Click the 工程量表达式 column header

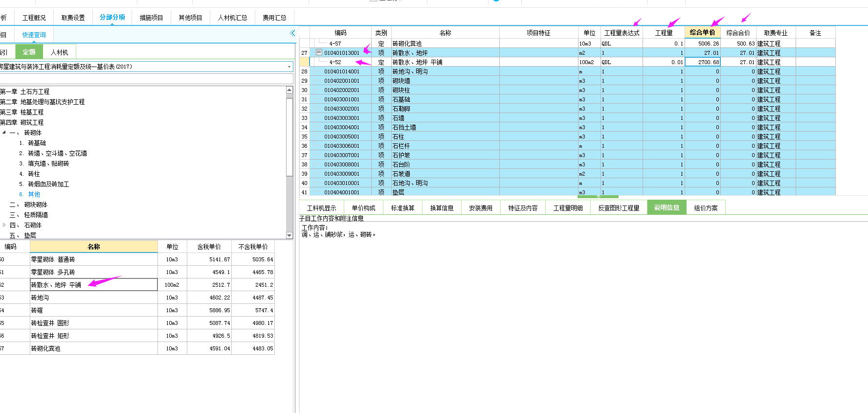pyautogui.click(x=622, y=33)
